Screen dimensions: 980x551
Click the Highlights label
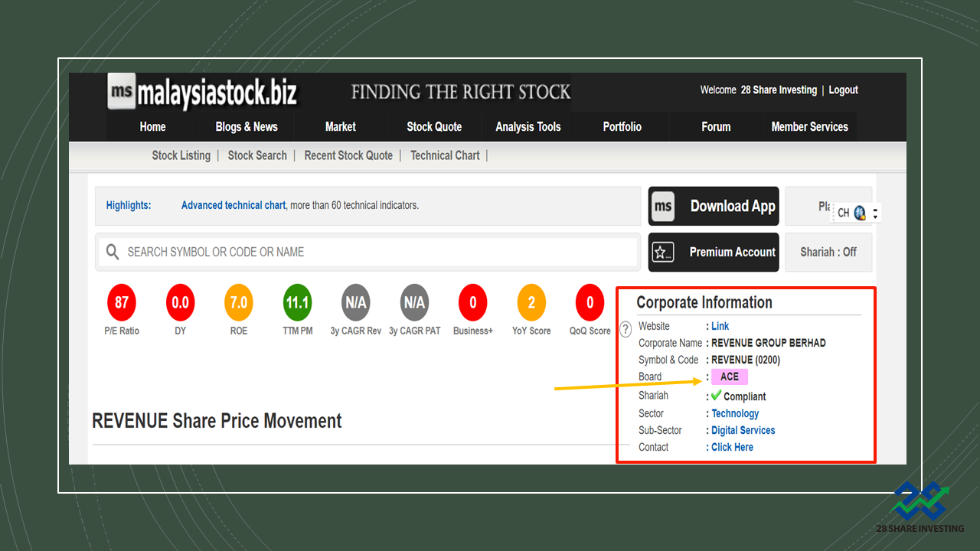tap(129, 205)
